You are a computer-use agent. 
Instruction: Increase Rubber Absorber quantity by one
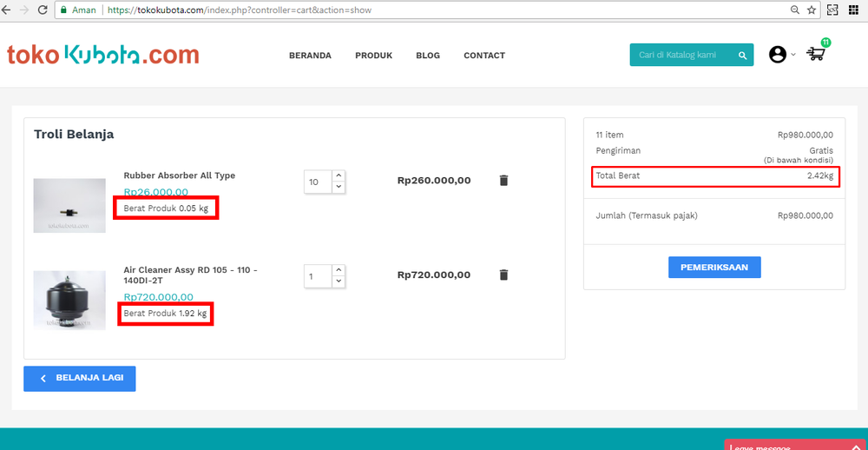[339, 175]
